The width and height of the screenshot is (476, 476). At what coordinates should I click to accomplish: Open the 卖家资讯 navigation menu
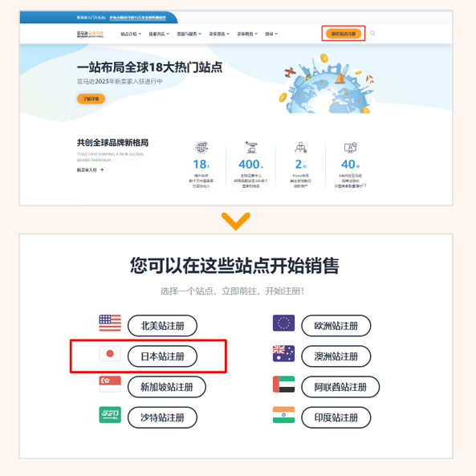click(x=219, y=34)
